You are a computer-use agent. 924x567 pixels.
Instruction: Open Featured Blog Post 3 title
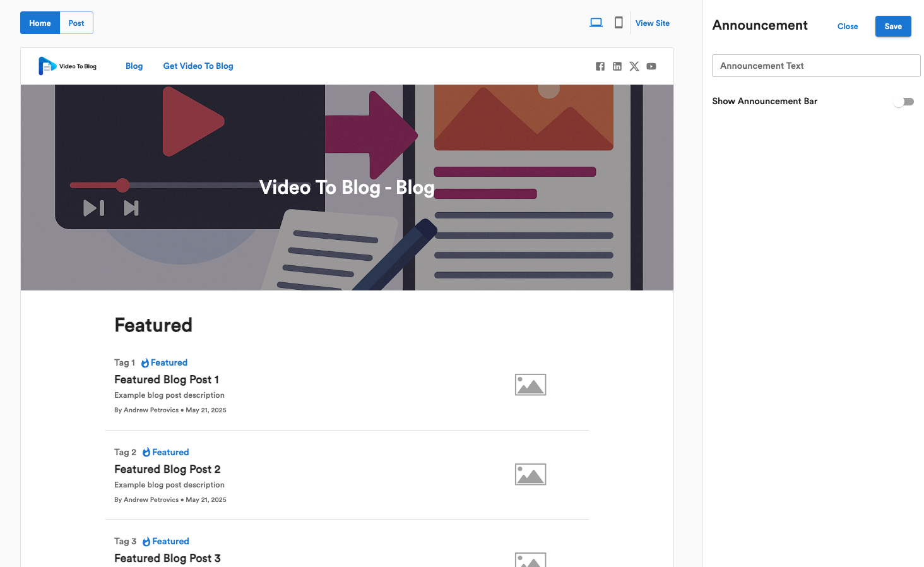(167, 558)
